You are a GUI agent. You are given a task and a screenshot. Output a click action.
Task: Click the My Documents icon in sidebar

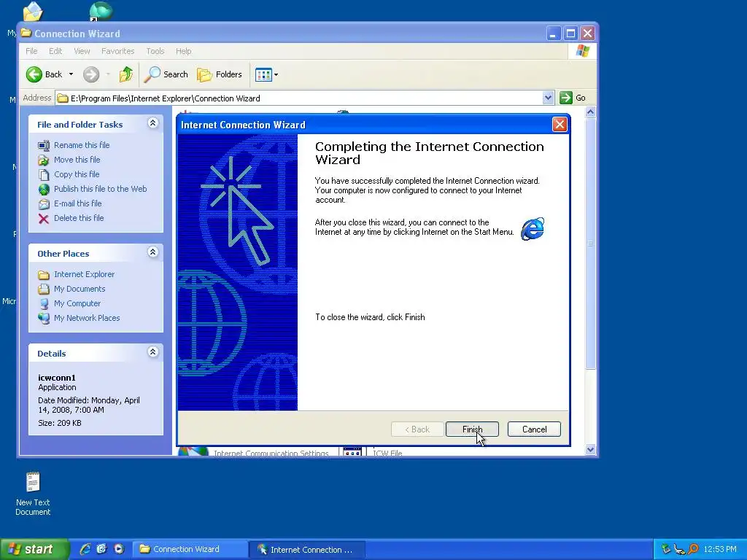coord(44,289)
